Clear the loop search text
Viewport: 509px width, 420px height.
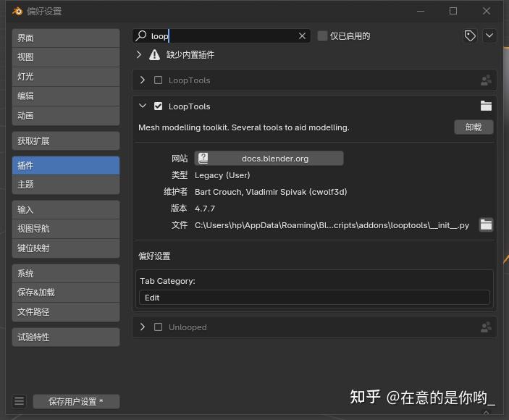(x=302, y=35)
